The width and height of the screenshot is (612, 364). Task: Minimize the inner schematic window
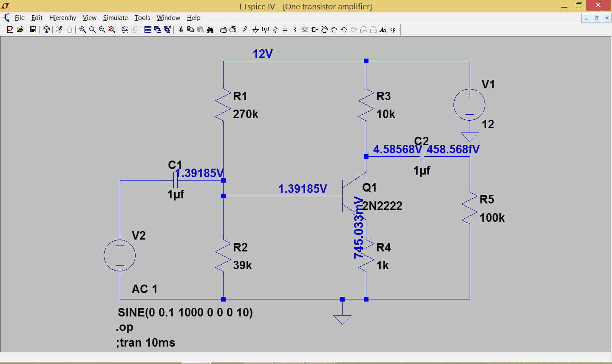[586, 18]
